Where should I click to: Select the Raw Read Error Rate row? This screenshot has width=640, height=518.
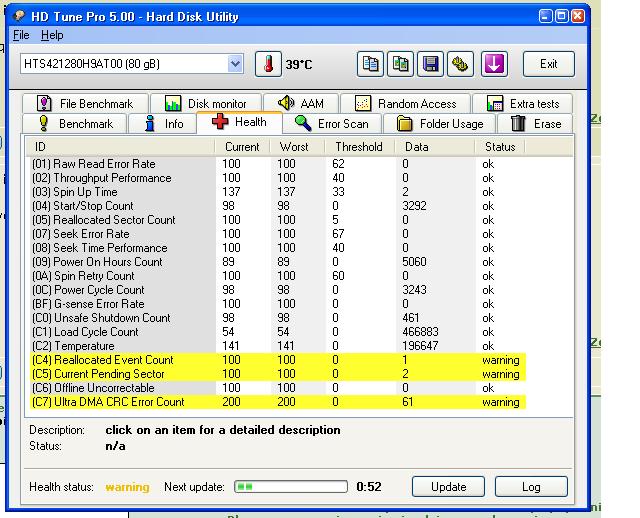point(278,164)
